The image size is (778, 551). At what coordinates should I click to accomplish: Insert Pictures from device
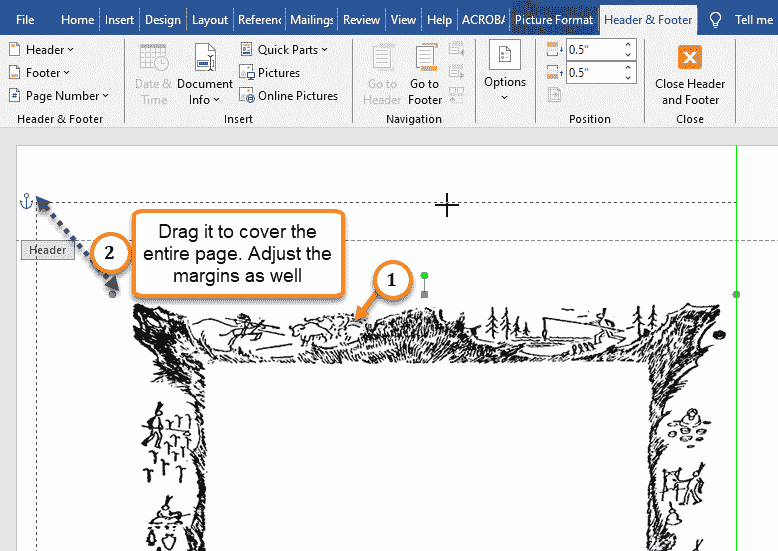(x=269, y=72)
